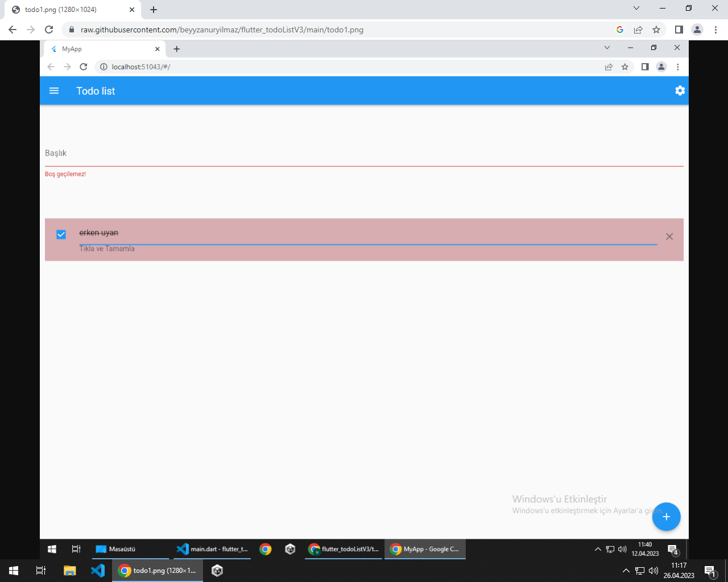Expand the inner browser tab search chevron
The height and width of the screenshot is (582, 728).
pos(607,48)
